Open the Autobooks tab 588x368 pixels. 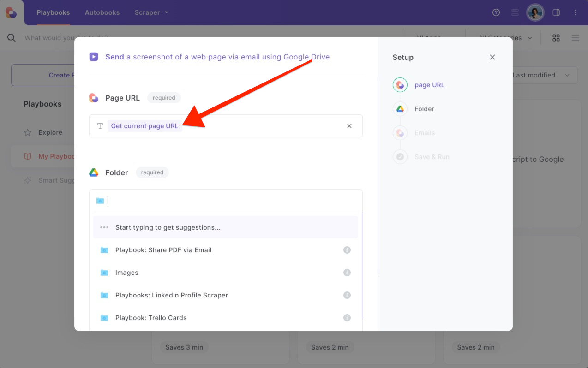coord(102,12)
